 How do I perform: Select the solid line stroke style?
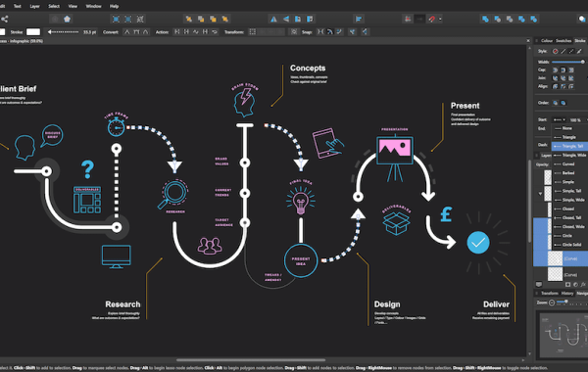coord(563,51)
